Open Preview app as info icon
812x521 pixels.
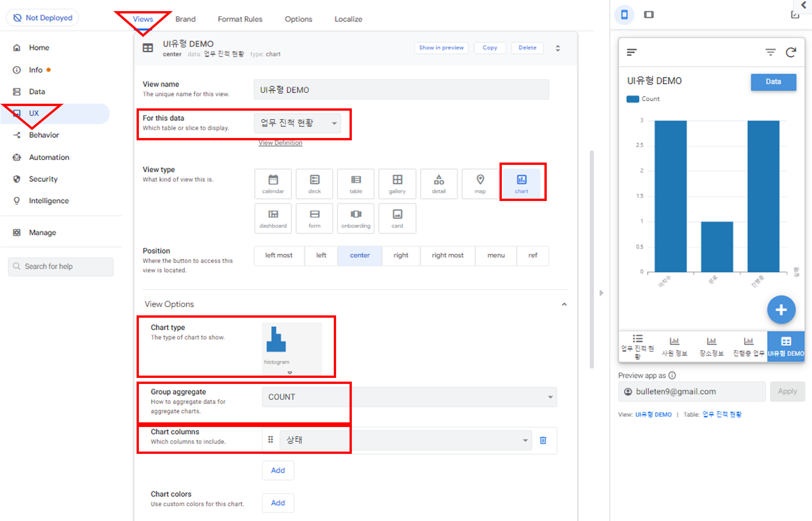[672, 375]
